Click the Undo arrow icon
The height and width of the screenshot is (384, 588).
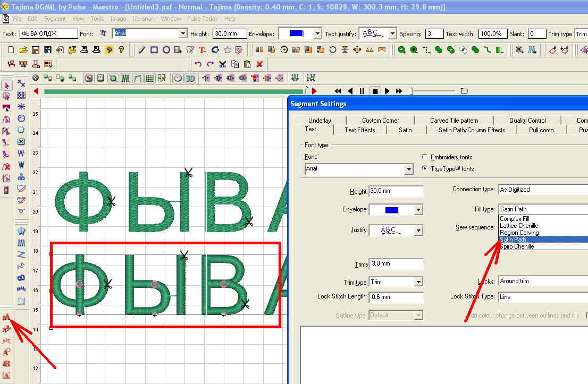click(x=198, y=64)
